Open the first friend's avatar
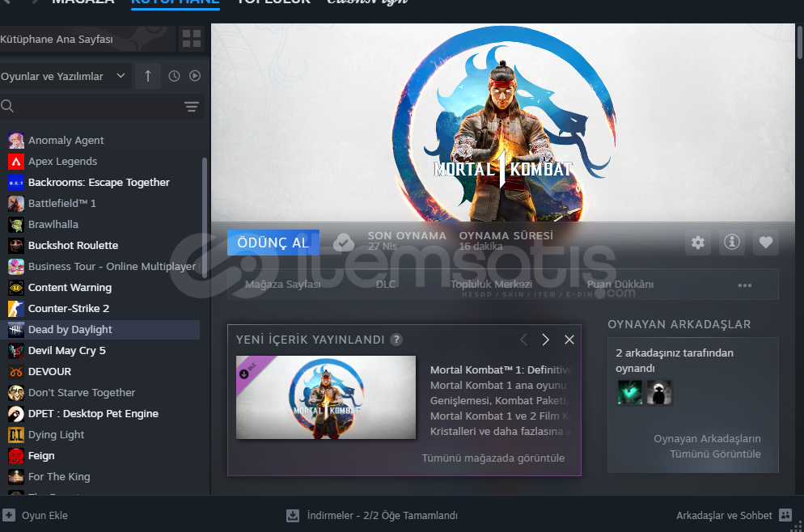The height and width of the screenshot is (532, 804). tap(629, 393)
